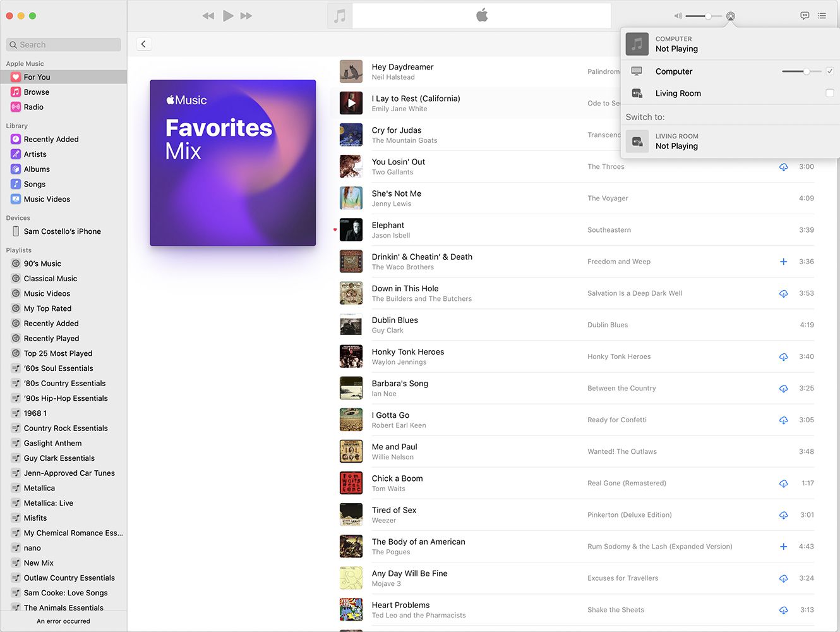The width and height of the screenshot is (840, 632).
Task: Enable the Living Room output checkbox
Action: pos(830,93)
